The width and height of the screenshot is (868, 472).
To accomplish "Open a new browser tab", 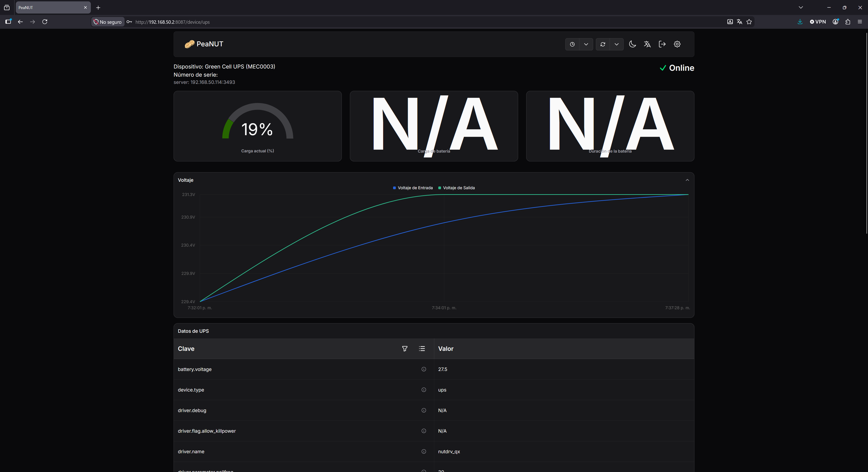I will (98, 7).
